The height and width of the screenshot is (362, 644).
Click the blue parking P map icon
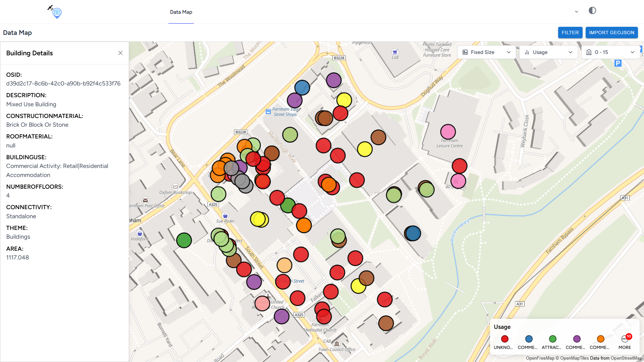pyautogui.click(x=618, y=63)
